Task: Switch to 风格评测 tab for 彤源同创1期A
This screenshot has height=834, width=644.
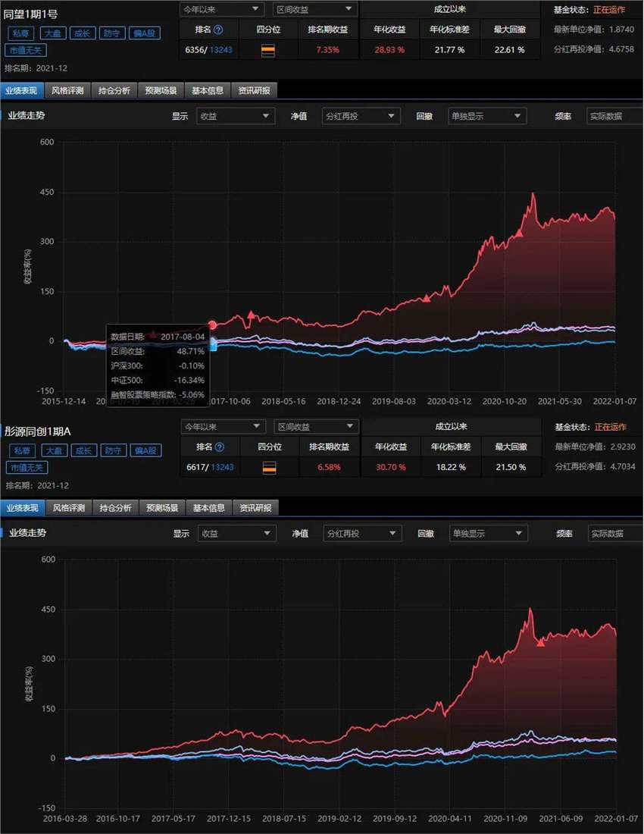Action: click(x=68, y=508)
